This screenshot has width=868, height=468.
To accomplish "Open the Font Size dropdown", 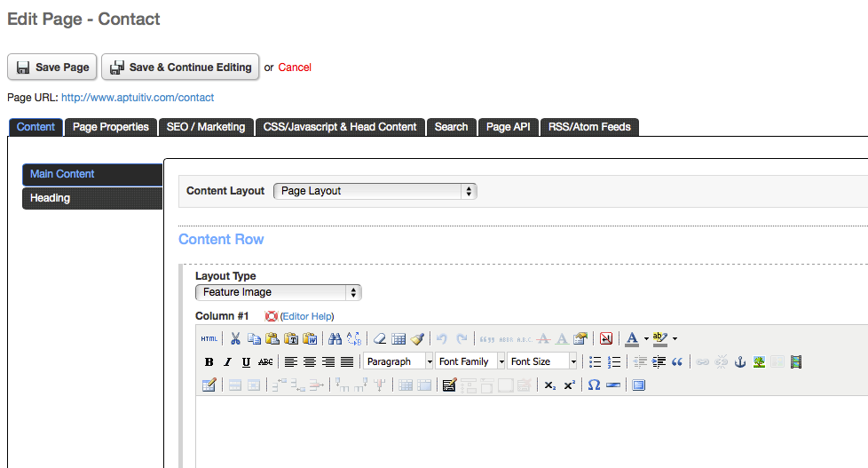I will point(542,361).
